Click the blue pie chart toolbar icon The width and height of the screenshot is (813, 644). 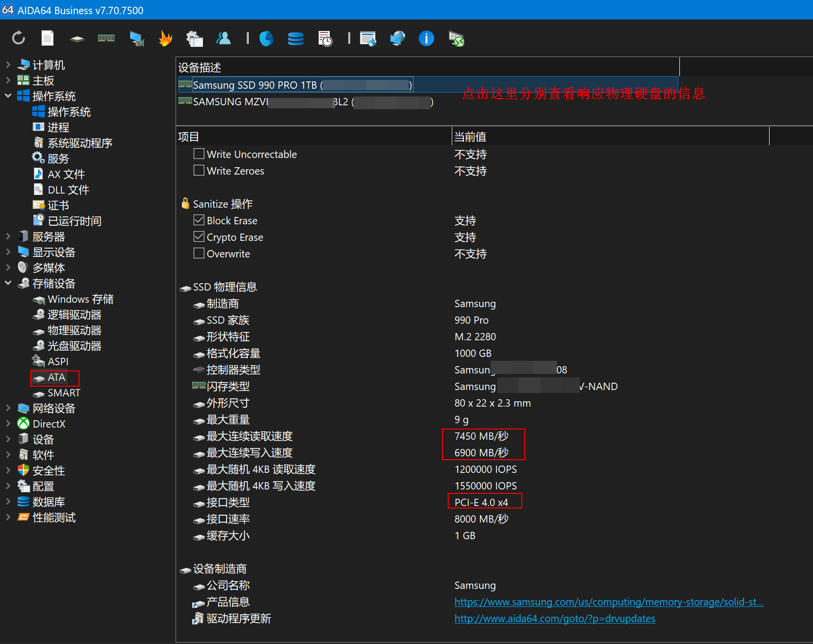click(266, 38)
